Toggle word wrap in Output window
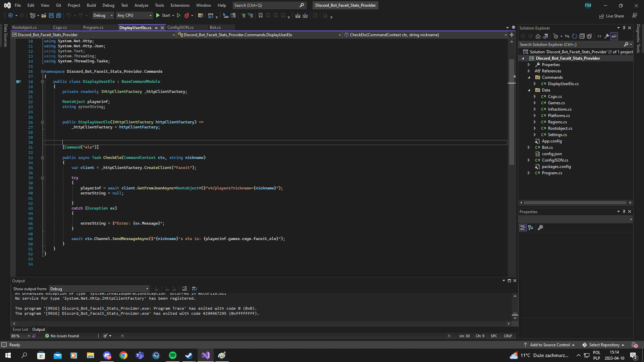644x362 pixels. 195,289
